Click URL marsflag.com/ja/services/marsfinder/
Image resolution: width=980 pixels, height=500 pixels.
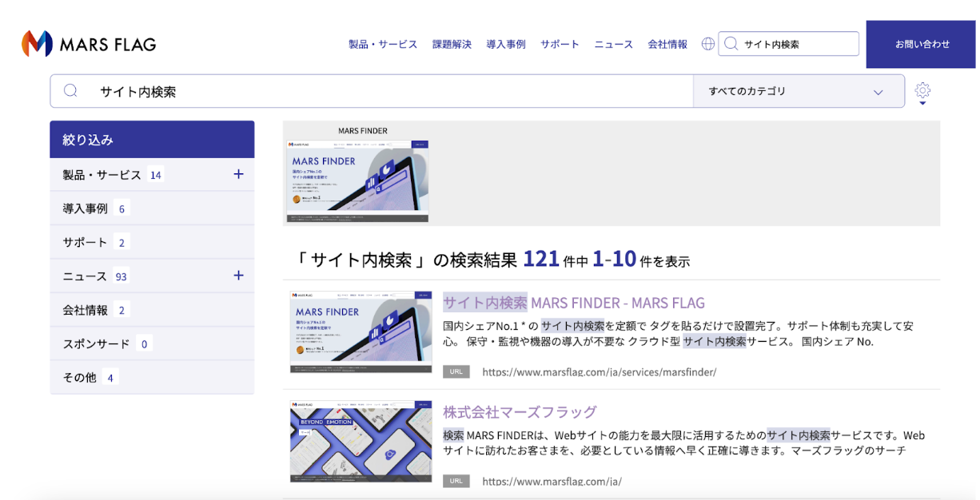point(600,372)
